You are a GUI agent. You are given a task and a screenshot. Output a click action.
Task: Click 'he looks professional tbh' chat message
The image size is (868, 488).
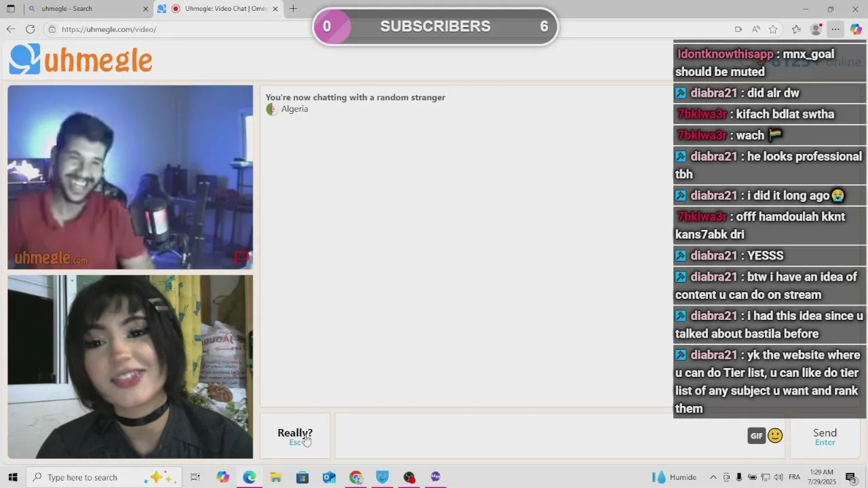pyautogui.click(x=769, y=165)
